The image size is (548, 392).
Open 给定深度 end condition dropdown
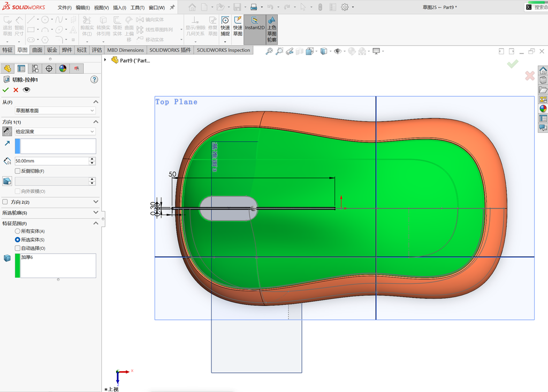pos(55,132)
